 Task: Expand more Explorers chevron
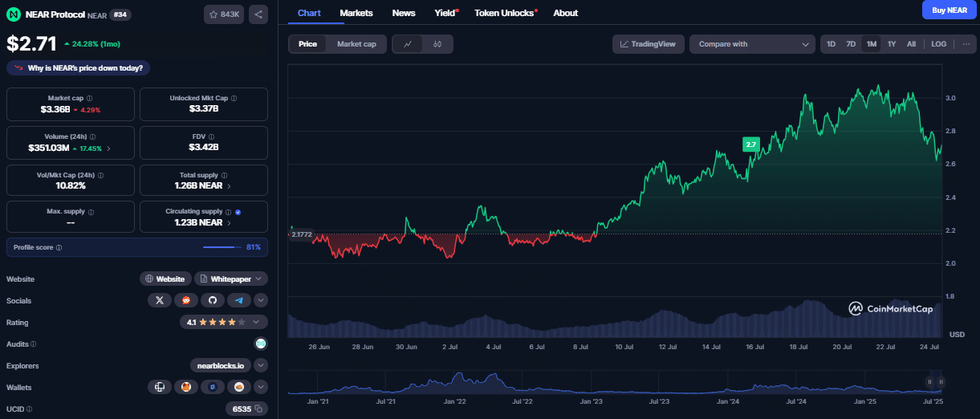[x=261, y=365]
